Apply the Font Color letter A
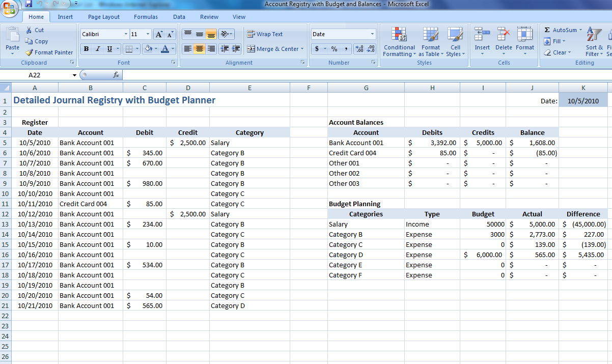The height and width of the screenshot is (364, 612). [164, 49]
